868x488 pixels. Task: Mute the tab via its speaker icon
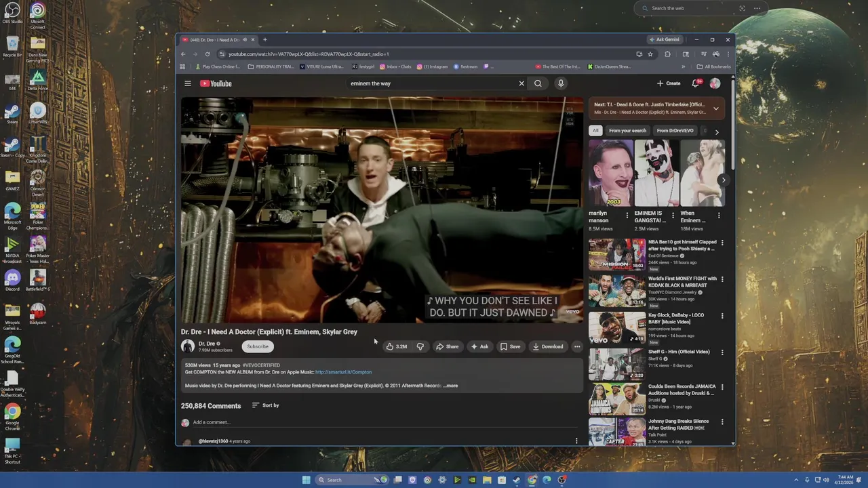(245, 39)
